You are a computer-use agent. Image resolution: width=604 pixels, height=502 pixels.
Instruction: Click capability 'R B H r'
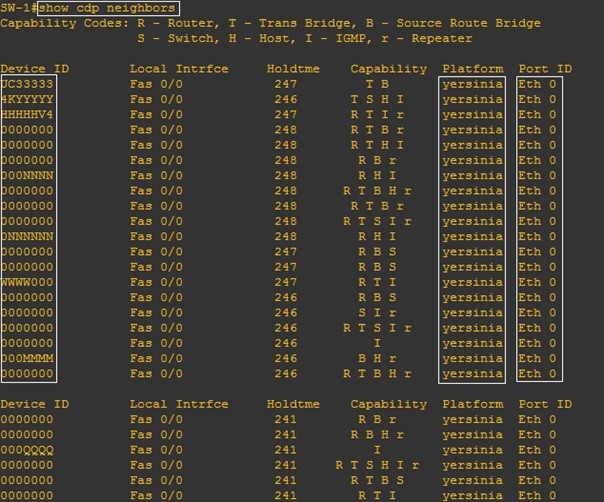[x=377, y=435]
